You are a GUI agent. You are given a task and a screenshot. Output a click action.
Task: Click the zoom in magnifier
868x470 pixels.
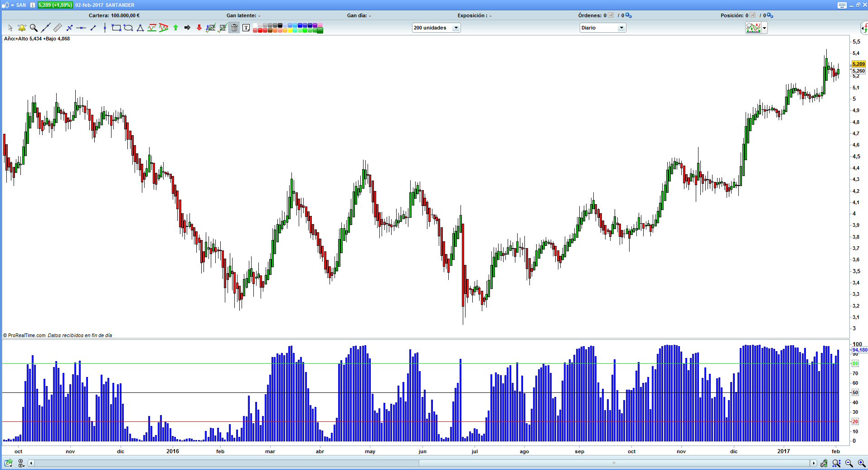862,463
